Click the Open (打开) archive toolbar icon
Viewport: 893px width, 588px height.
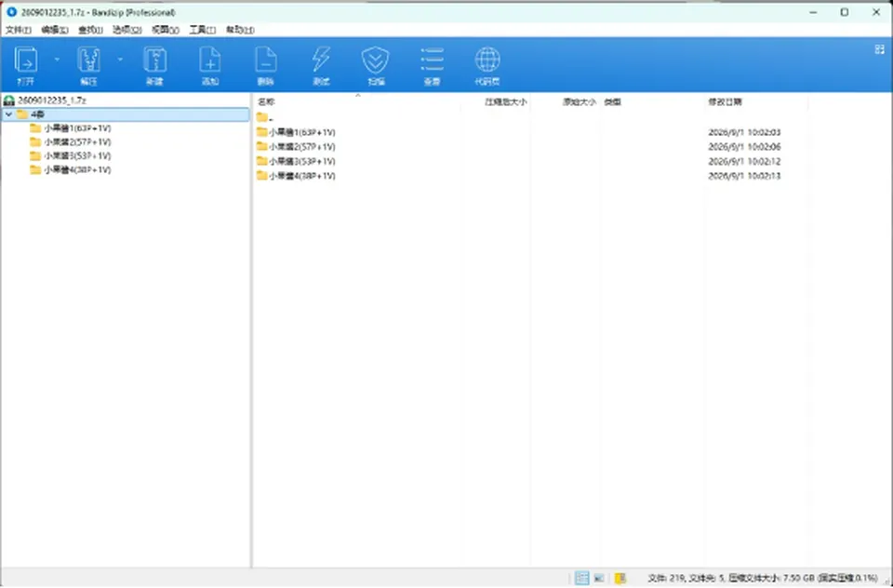[26, 65]
